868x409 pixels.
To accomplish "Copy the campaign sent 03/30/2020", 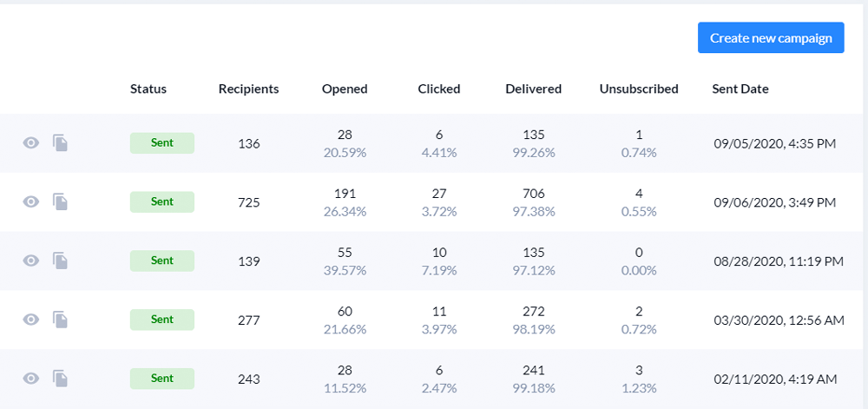I will coord(61,320).
